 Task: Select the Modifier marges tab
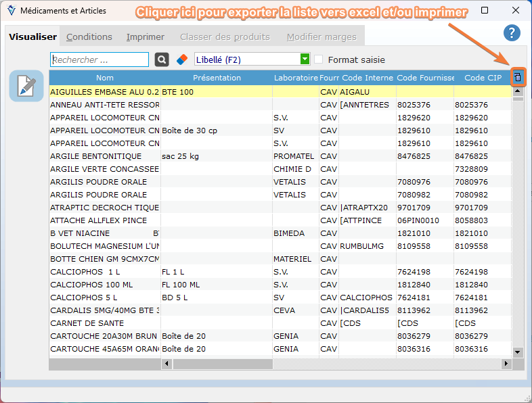pos(322,37)
